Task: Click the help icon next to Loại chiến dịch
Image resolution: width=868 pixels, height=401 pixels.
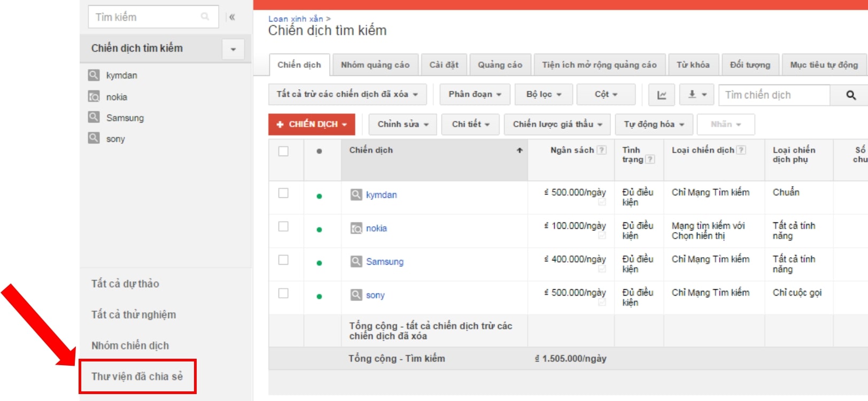Action: (x=741, y=150)
